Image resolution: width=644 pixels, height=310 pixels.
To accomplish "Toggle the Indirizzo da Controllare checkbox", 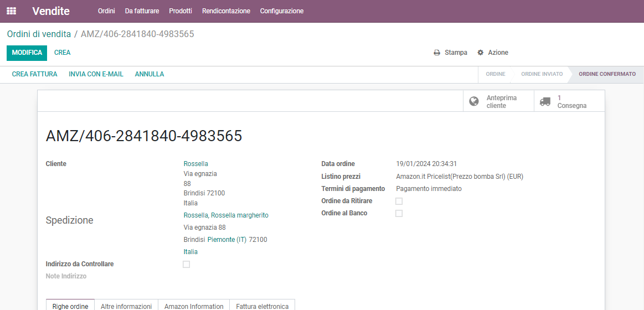I will click(x=187, y=265).
